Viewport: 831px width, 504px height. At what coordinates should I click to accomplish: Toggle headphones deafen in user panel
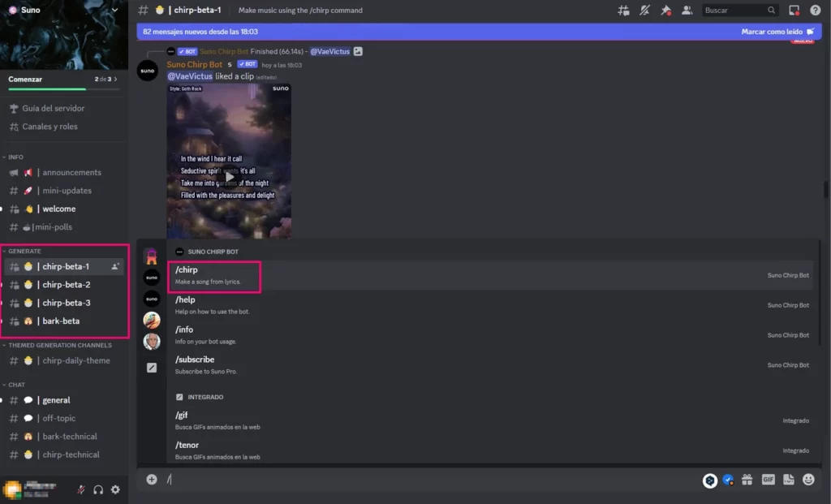[x=98, y=489]
